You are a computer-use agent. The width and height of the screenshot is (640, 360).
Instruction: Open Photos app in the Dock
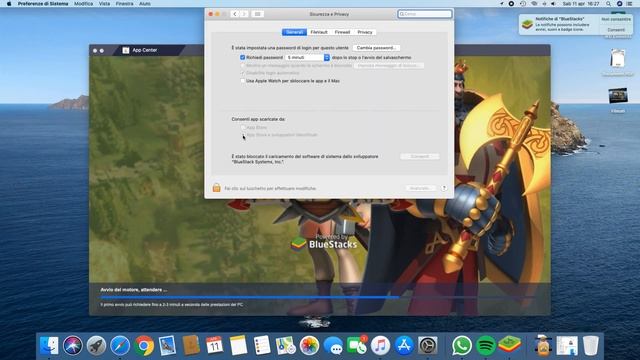click(x=309, y=346)
